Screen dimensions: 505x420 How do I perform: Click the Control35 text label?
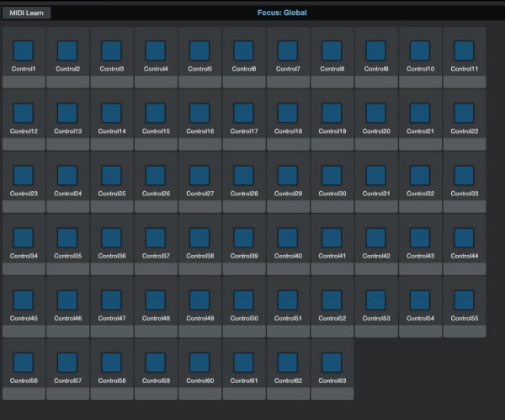[67, 256]
